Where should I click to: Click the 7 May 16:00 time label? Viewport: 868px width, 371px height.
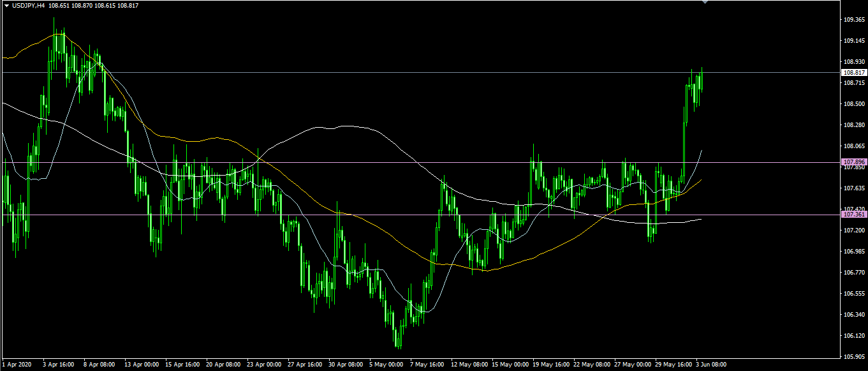[427, 365]
